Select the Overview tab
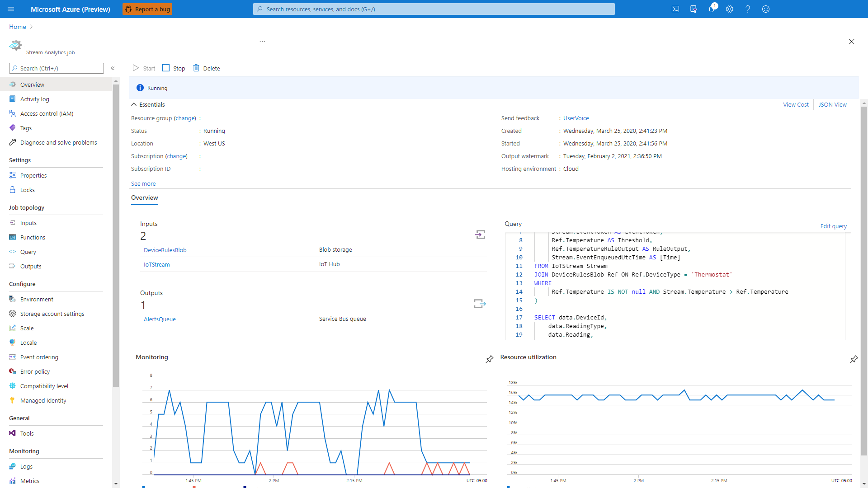This screenshot has width=868, height=488. coord(144,197)
